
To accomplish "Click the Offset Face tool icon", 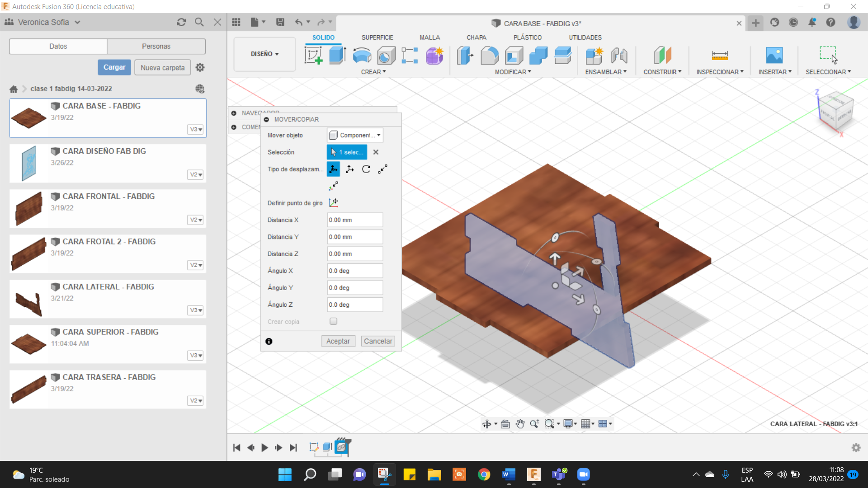I will coord(562,56).
